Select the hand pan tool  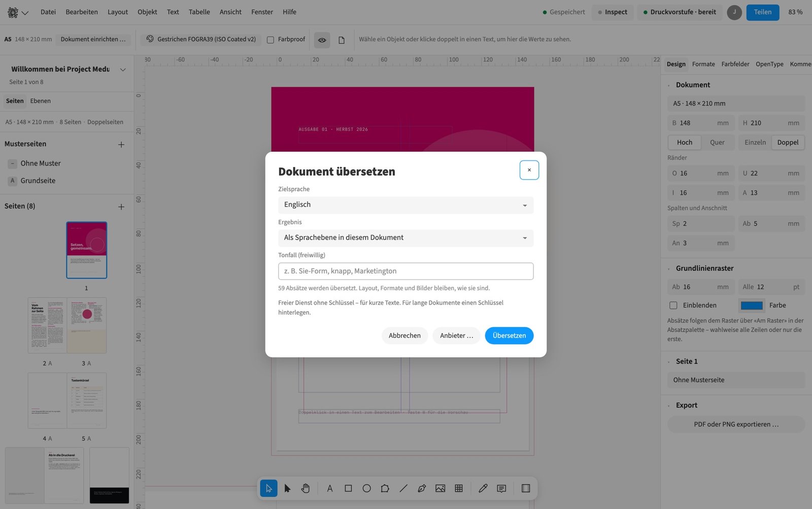(x=306, y=488)
